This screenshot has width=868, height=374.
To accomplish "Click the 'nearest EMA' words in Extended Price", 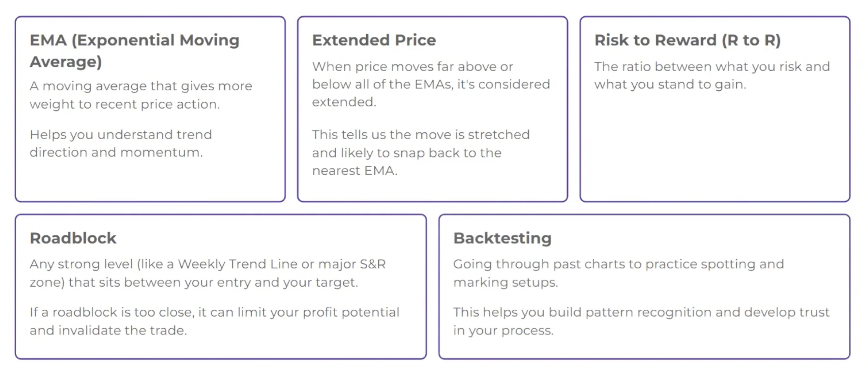I will point(355,171).
